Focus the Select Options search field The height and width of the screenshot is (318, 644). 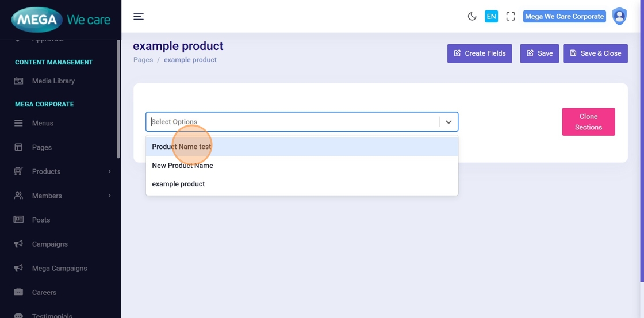click(x=293, y=122)
